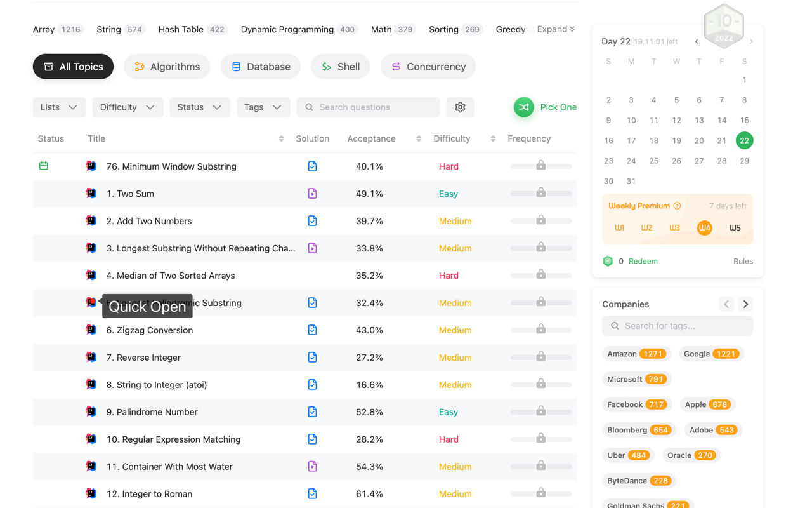Screen dimensions: 812x508
Task: Open the Difficulty filter dropdown
Action: (x=128, y=107)
